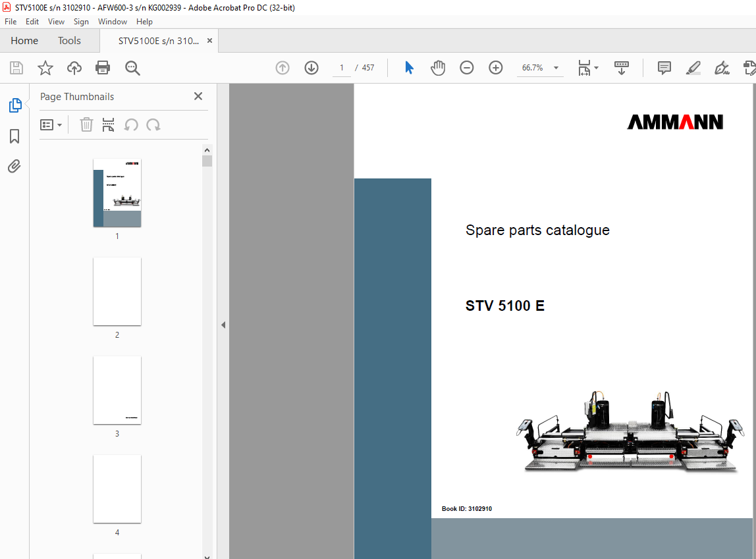Image resolution: width=756 pixels, height=559 pixels.
Task: Switch to the Home tab
Action: 24,41
